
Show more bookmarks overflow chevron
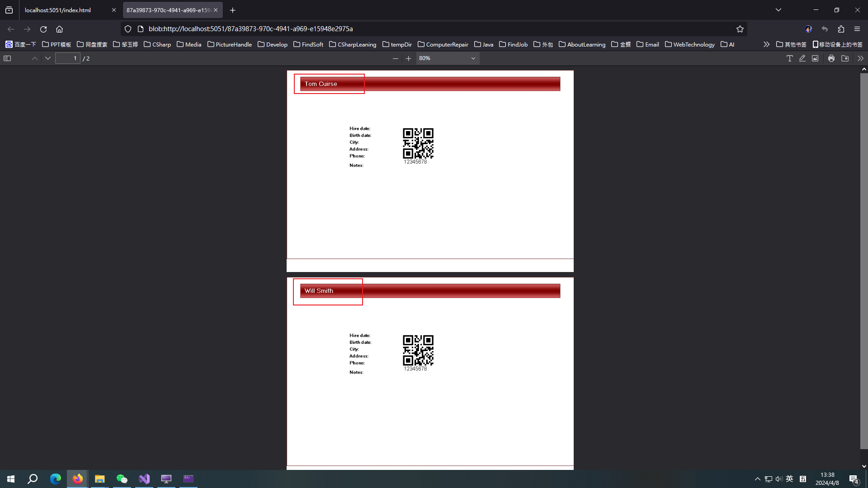(x=766, y=44)
